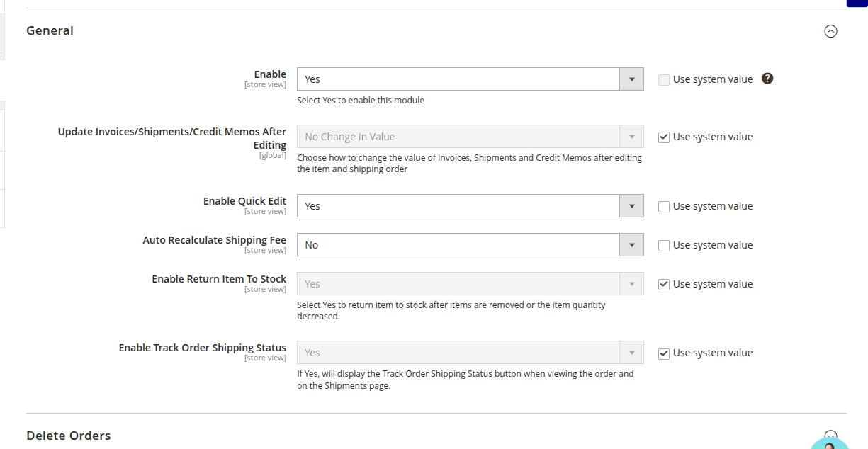This screenshot has height=449, width=868.
Task: Open the Enable module dropdown
Action: tap(470, 79)
